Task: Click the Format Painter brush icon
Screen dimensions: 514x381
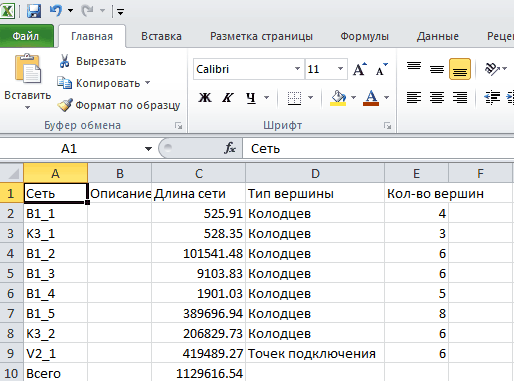Action: [65, 105]
